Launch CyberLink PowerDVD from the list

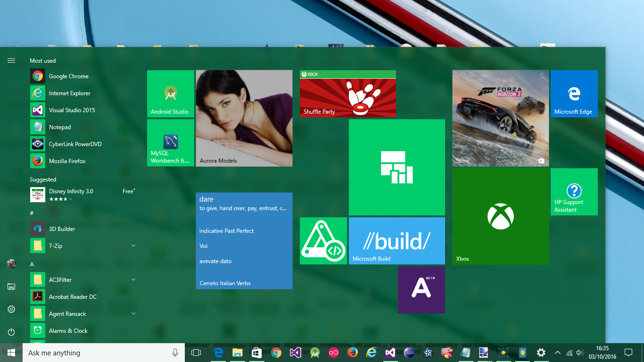click(83, 144)
